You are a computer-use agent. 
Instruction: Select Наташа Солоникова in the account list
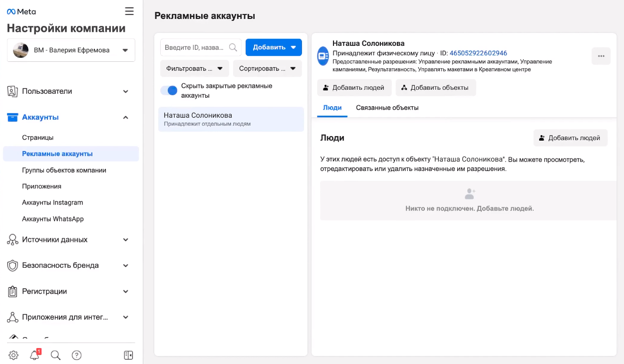coord(231,119)
